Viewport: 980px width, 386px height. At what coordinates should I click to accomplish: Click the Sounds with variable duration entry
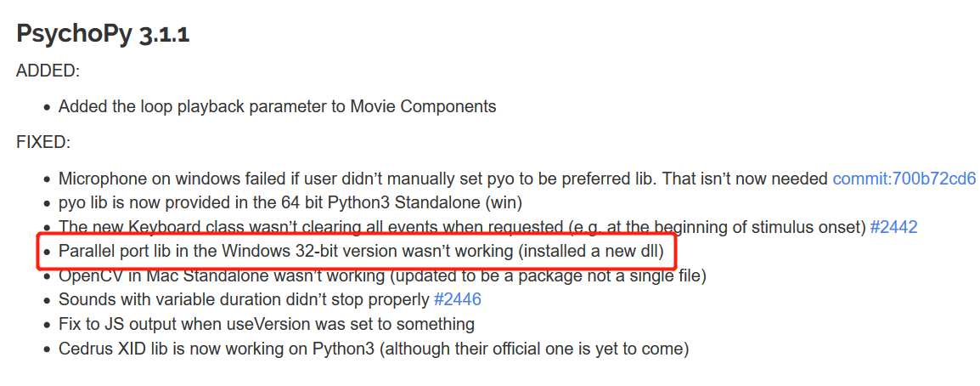[x=244, y=299]
